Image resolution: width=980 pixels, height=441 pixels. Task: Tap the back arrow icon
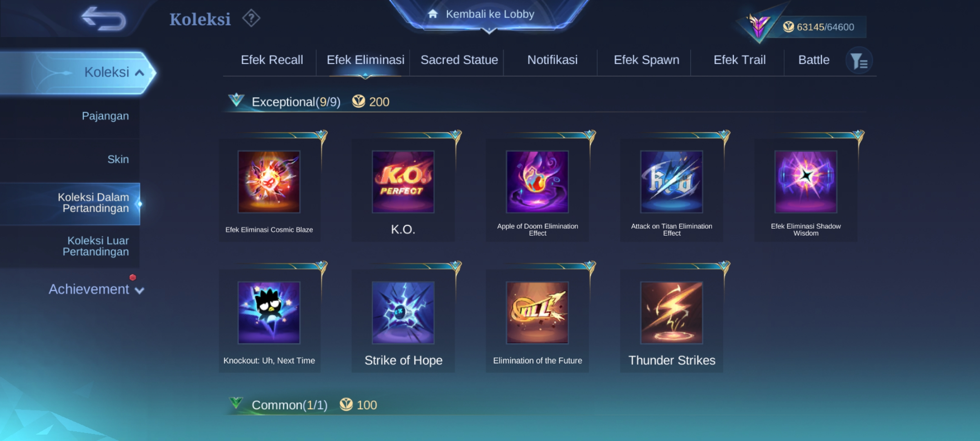tap(104, 19)
